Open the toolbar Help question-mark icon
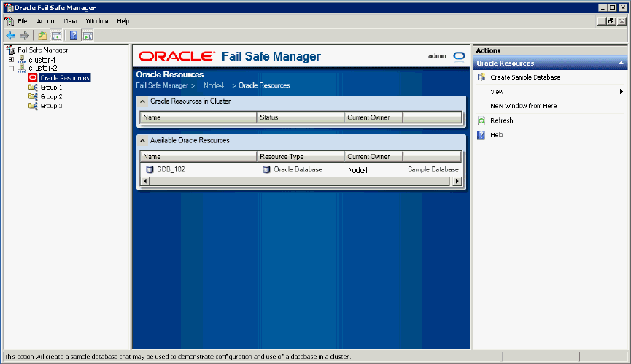This screenshot has width=631, height=364. [x=74, y=36]
